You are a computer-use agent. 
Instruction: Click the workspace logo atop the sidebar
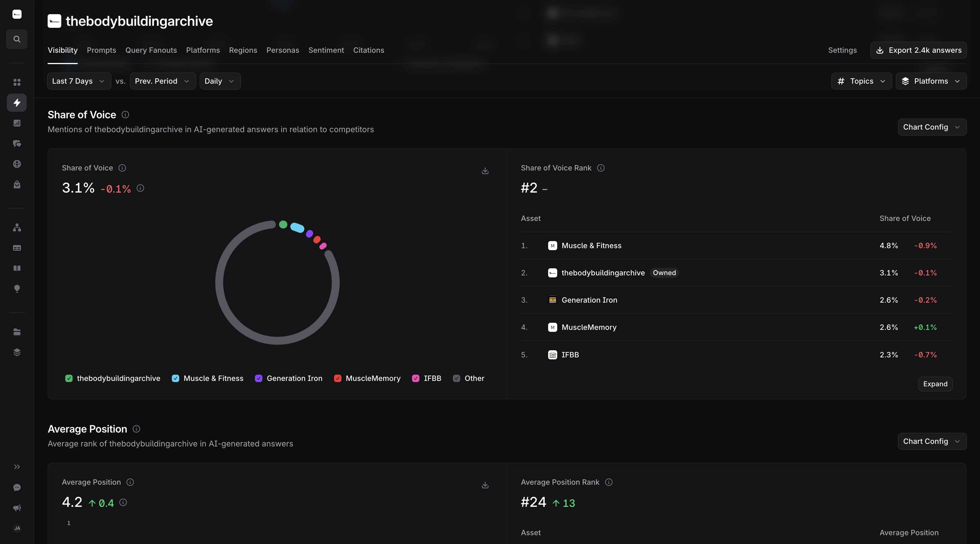(17, 14)
